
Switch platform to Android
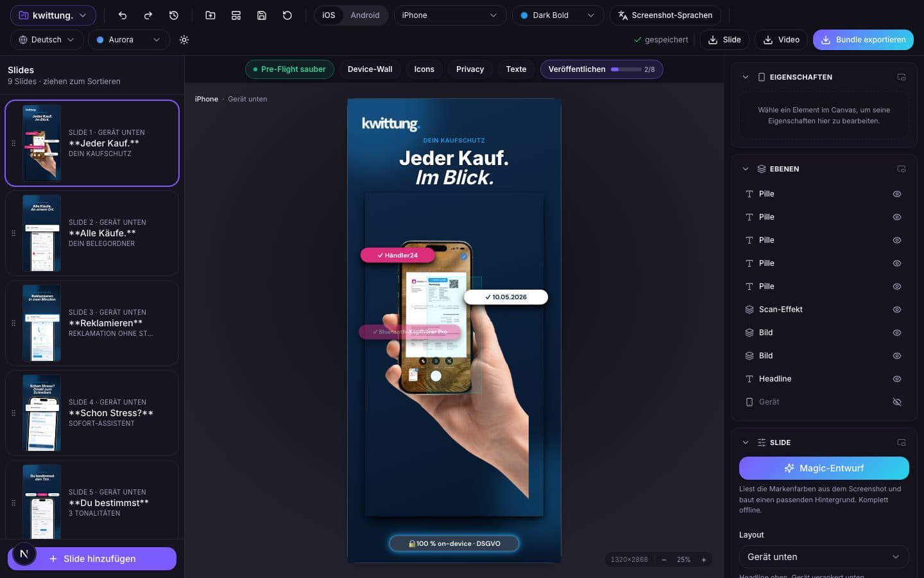[364, 15]
